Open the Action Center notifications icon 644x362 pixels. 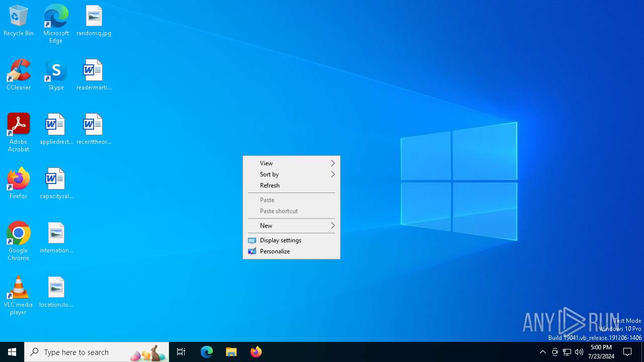tap(628, 352)
